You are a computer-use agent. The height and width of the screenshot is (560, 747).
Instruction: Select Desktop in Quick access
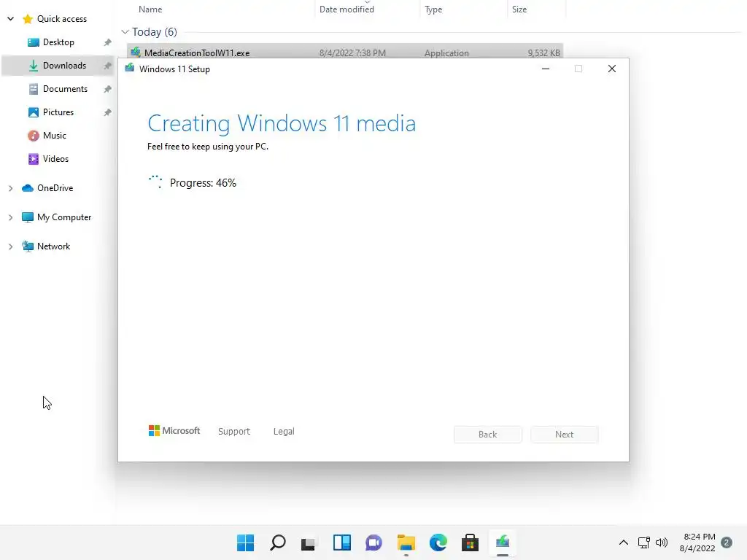58,42
